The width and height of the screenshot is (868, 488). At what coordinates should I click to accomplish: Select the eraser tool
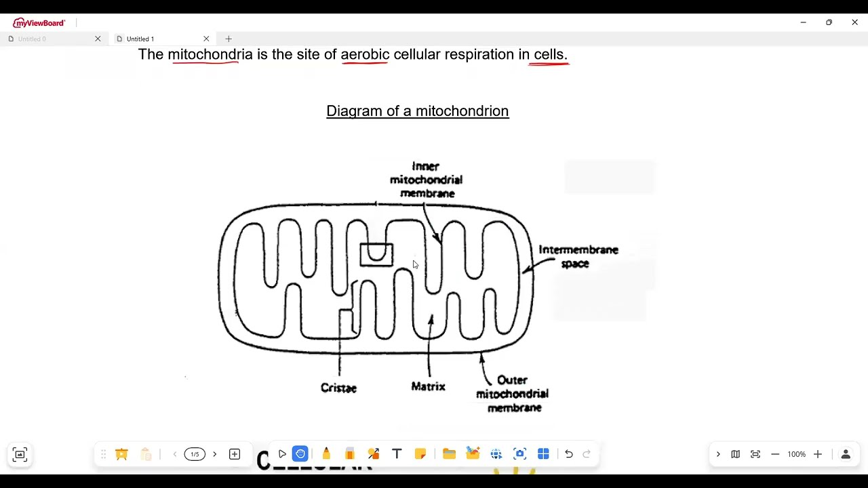(350, 454)
